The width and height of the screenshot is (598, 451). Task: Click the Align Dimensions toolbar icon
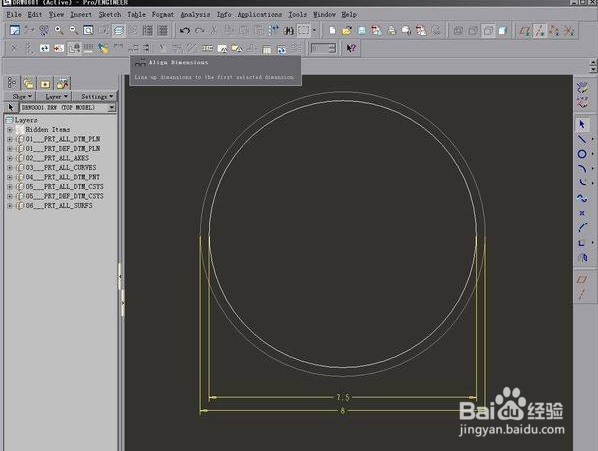133,48
